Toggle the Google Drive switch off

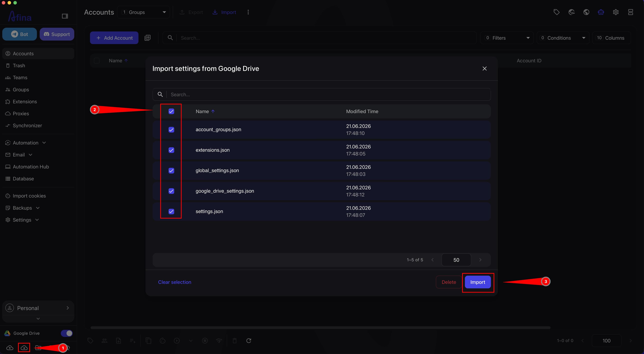coord(67,333)
